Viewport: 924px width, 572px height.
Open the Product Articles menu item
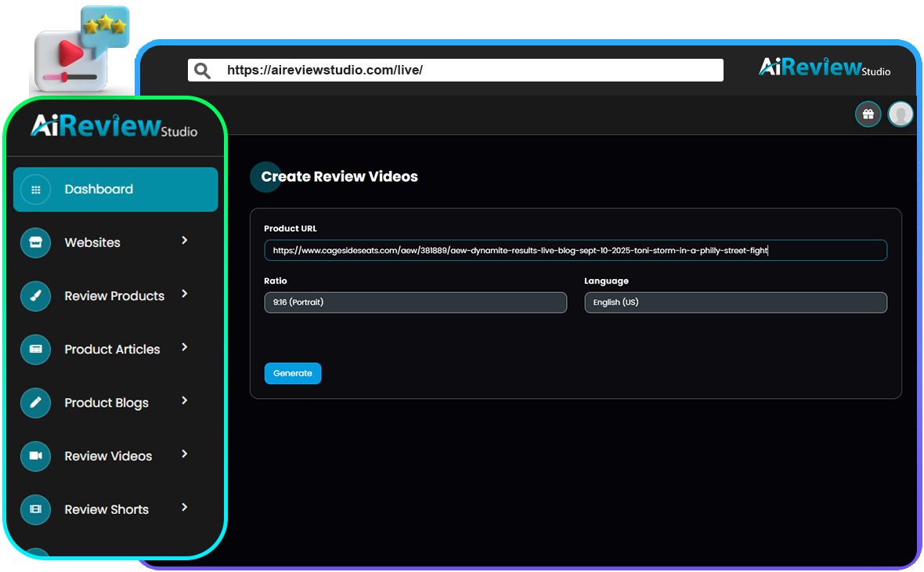coord(112,349)
